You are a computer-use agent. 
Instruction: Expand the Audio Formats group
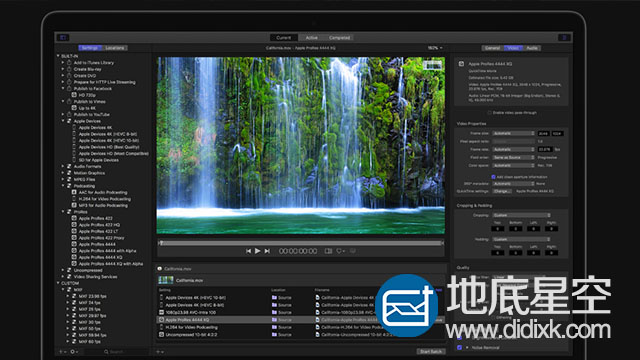pos(63,166)
